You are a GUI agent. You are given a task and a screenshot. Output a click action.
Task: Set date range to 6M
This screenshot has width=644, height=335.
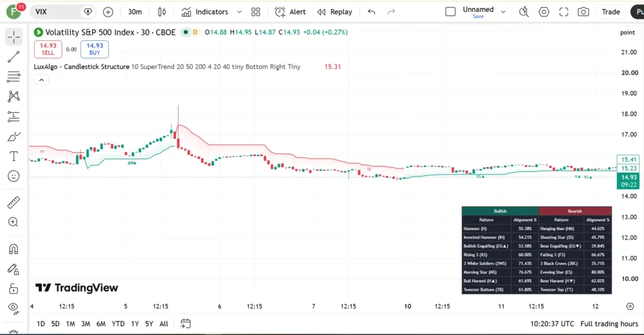click(x=101, y=324)
